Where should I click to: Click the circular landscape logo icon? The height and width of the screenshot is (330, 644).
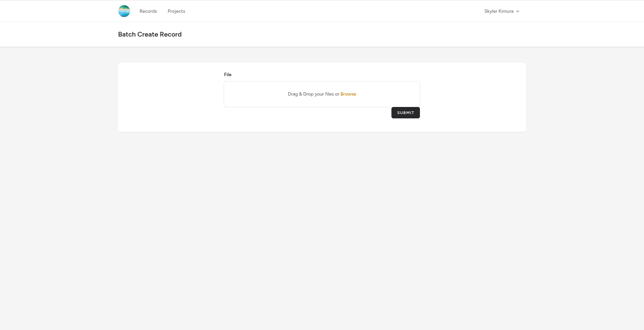pos(124,11)
